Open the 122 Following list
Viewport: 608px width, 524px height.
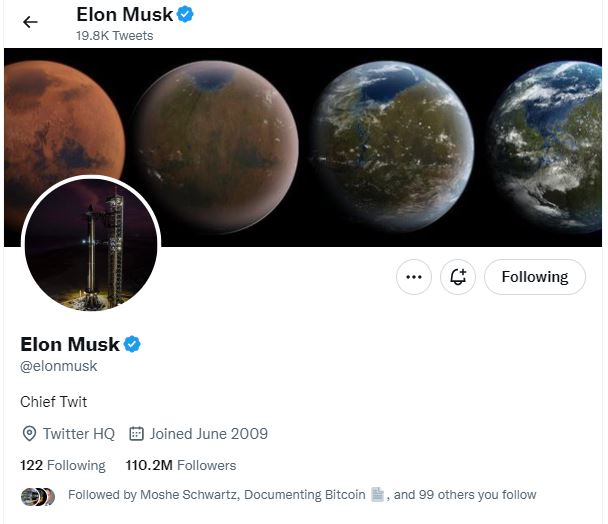pyautogui.click(x=62, y=465)
